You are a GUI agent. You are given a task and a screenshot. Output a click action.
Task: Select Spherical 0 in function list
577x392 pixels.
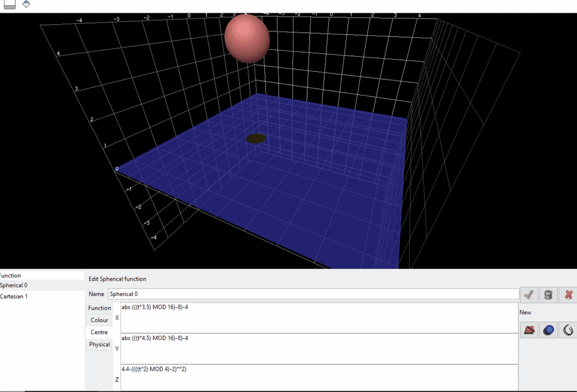(x=42, y=285)
